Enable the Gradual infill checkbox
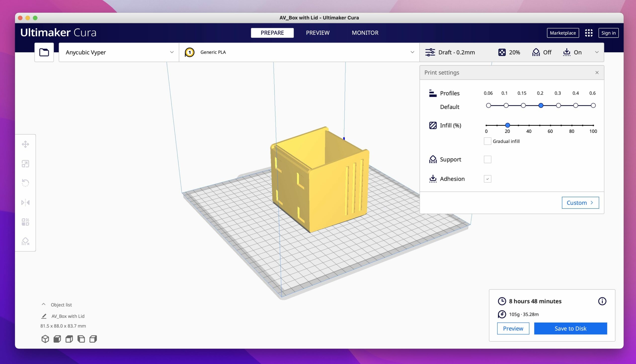Image resolution: width=636 pixels, height=364 pixels. pyautogui.click(x=487, y=141)
